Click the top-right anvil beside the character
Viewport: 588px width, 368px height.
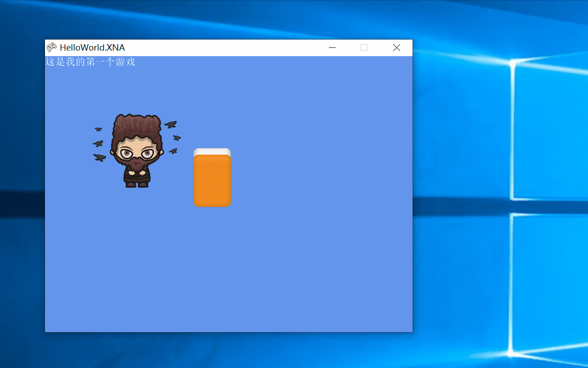tap(171, 124)
